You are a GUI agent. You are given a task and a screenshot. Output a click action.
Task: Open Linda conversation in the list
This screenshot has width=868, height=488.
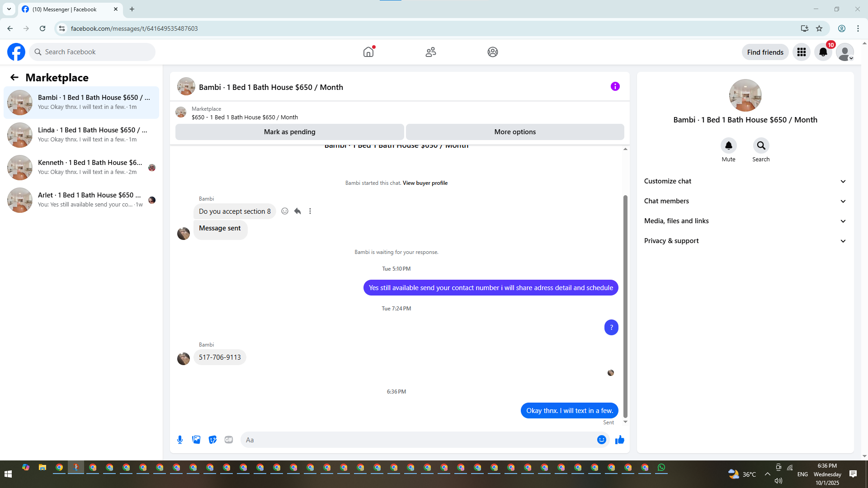coord(81,135)
